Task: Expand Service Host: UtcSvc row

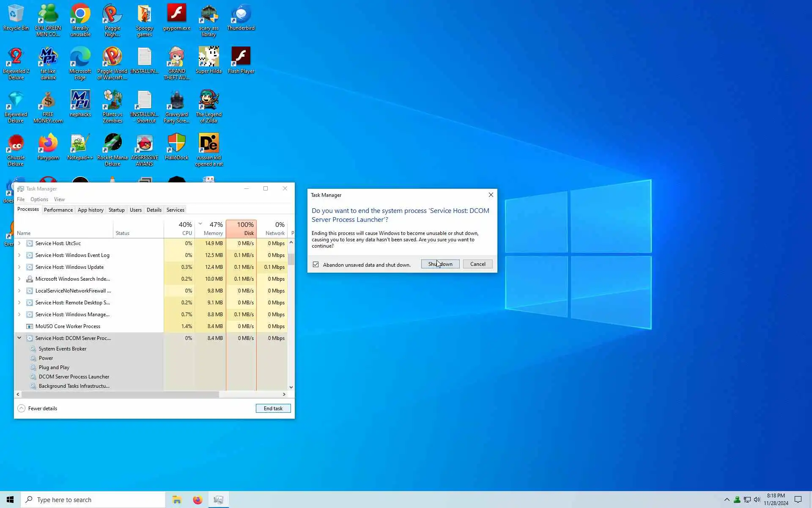Action: pos(19,243)
